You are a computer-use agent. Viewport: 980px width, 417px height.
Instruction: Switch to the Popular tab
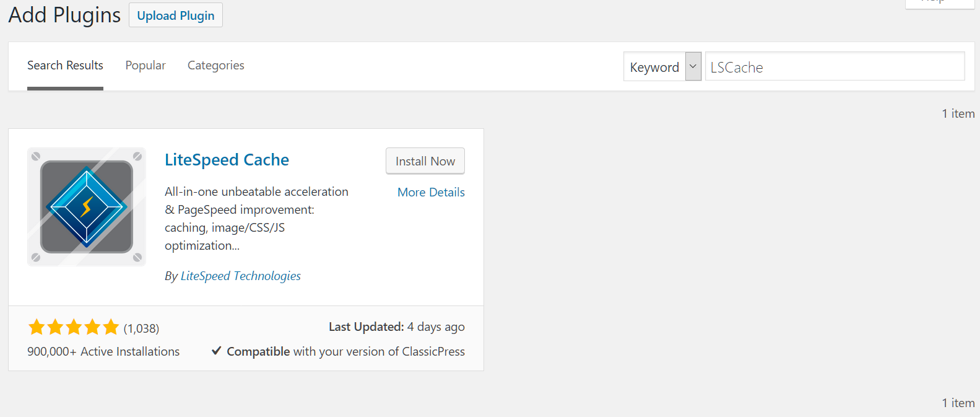pyautogui.click(x=145, y=66)
